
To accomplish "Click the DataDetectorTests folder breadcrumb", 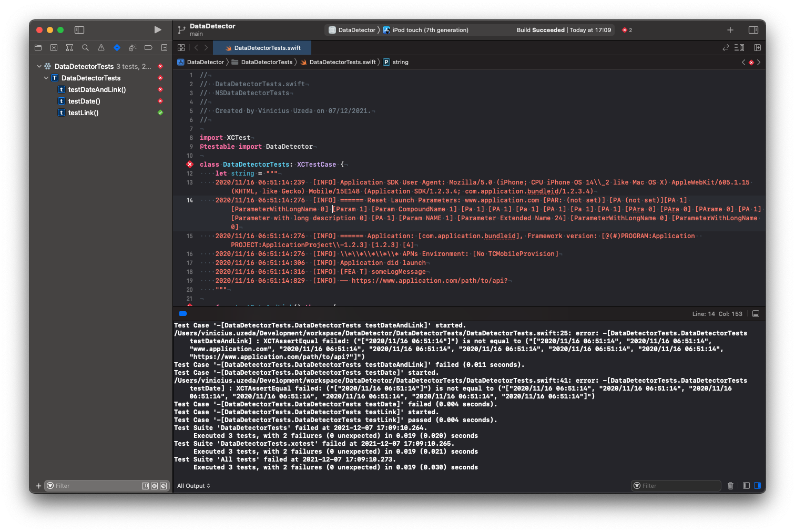I will [266, 62].
